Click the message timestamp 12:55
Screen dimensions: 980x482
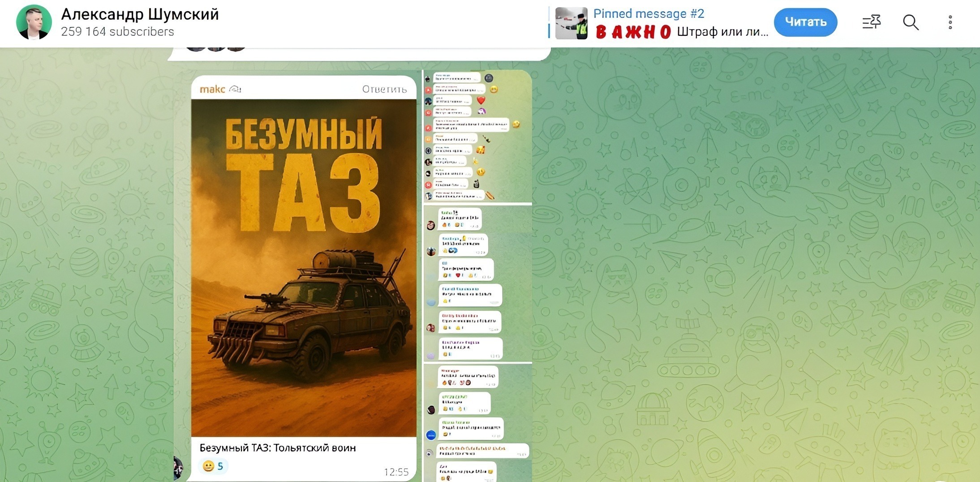tap(396, 472)
